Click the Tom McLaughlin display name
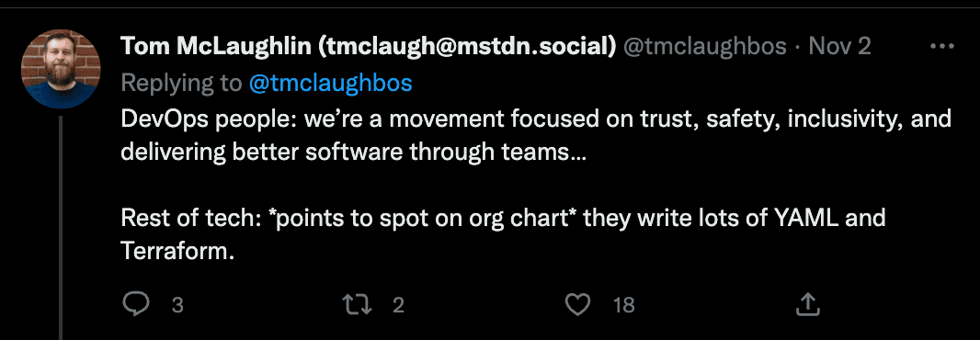 (216, 46)
